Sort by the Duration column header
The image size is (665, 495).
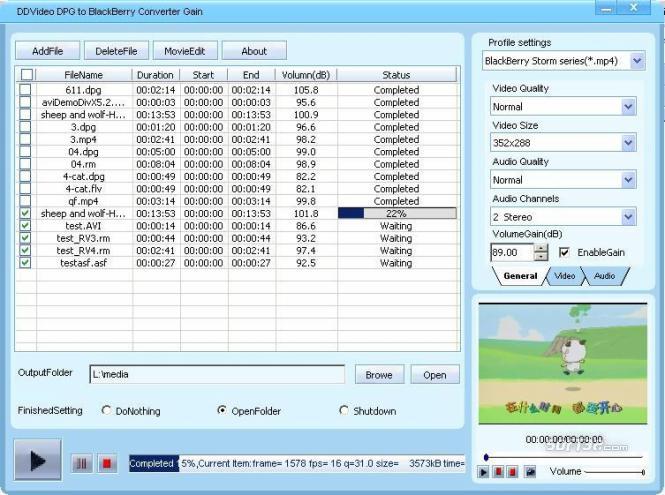[x=155, y=75]
